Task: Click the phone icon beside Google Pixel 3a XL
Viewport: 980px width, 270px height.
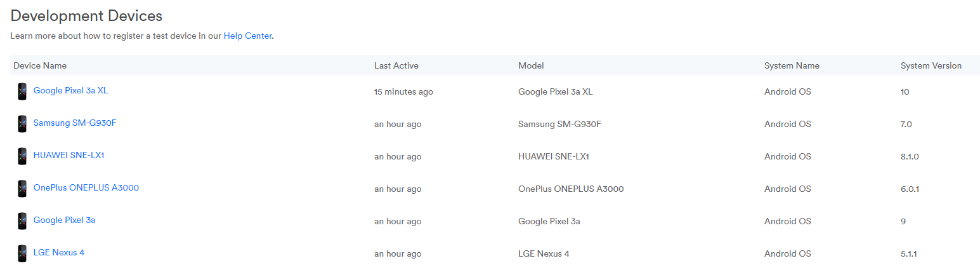Action: coord(22,91)
